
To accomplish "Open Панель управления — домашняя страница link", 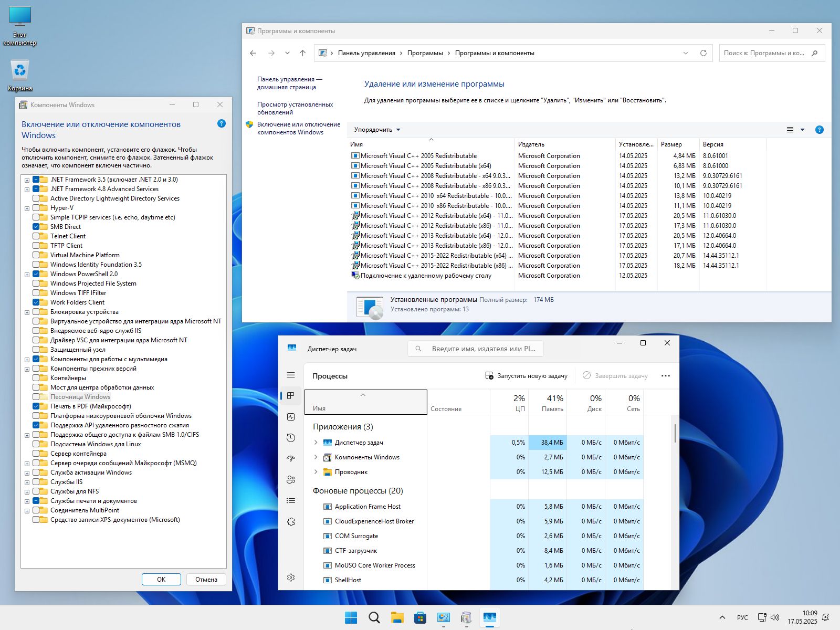I will pyautogui.click(x=289, y=83).
